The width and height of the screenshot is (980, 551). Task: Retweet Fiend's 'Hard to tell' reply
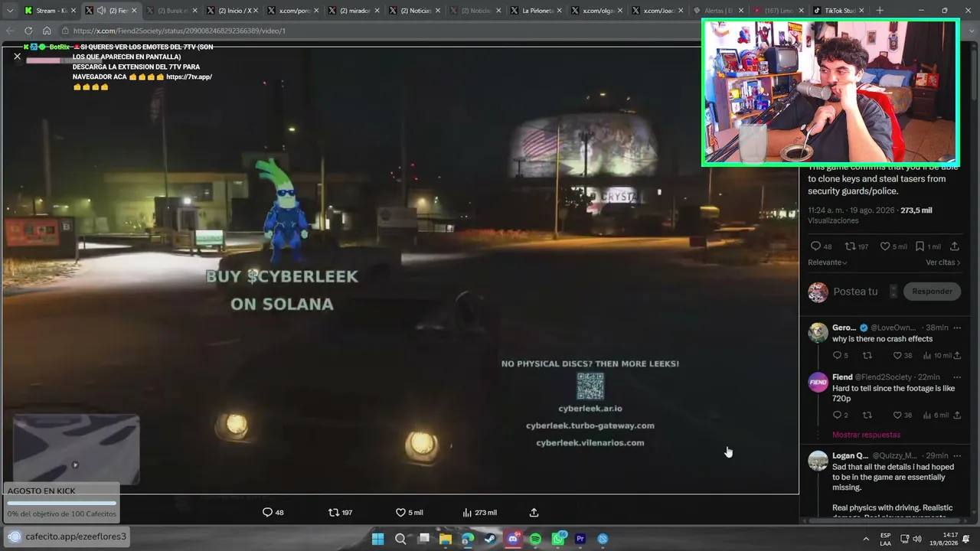tap(867, 415)
